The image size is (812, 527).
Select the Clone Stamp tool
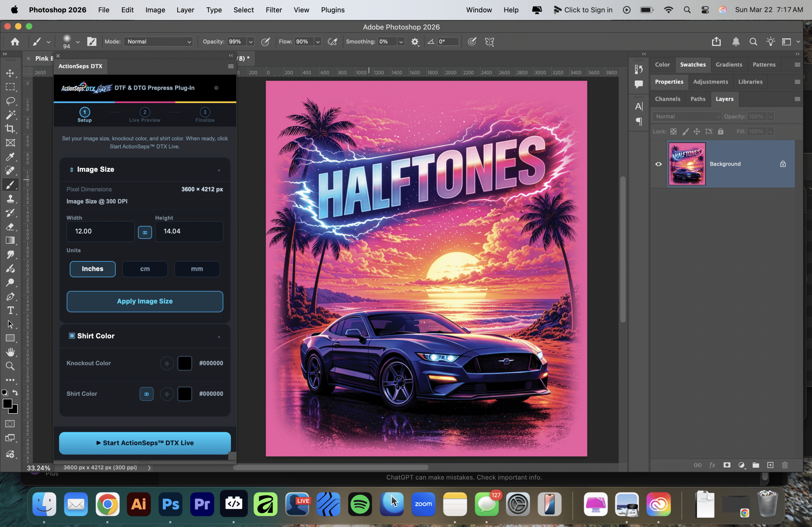point(10,199)
